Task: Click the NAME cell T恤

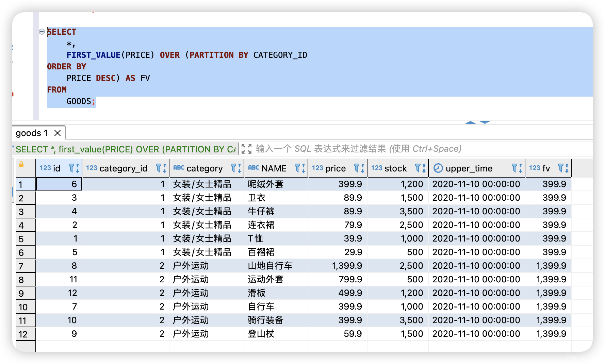Action: coord(276,238)
